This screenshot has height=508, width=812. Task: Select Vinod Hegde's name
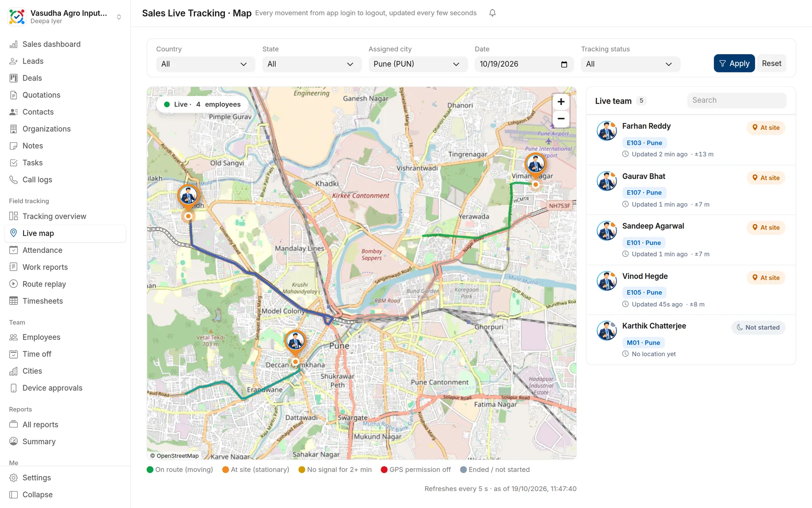pos(645,276)
